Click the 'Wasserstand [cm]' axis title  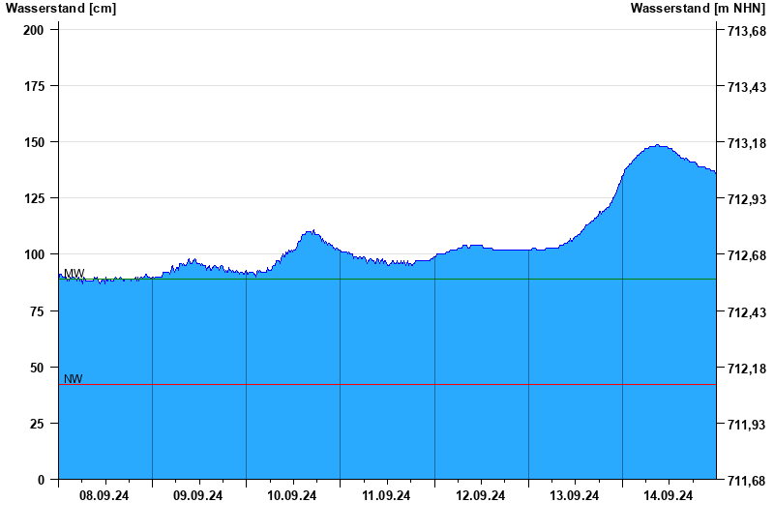(61, 9)
